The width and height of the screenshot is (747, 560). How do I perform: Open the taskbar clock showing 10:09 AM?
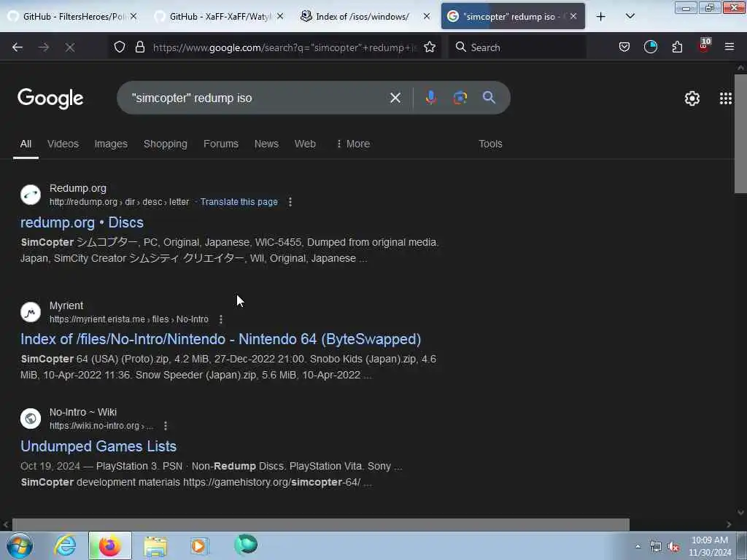point(710,546)
